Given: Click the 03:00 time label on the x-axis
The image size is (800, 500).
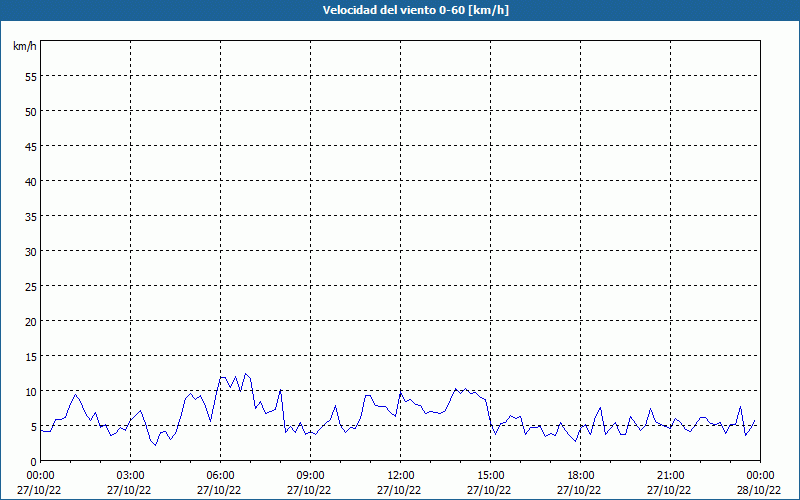Looking at the screenshot, I should tap(130, 475).
